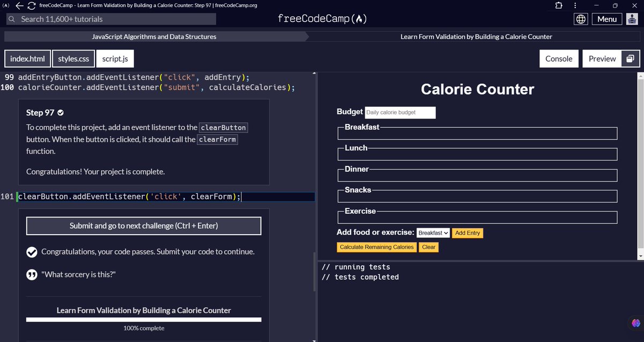
Task: Toggle the Console panel
Action: (x=559, y=59)
